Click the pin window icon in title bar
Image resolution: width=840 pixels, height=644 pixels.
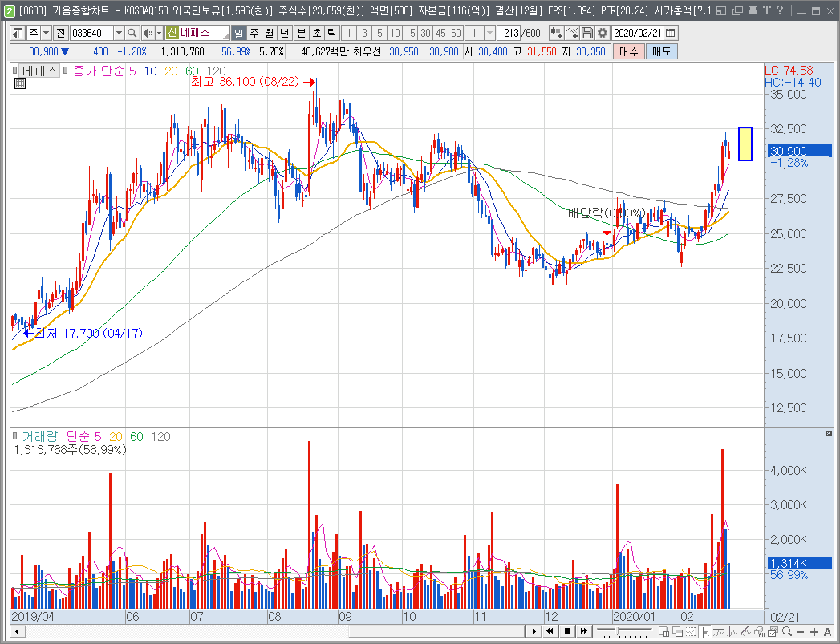[752, 10]
